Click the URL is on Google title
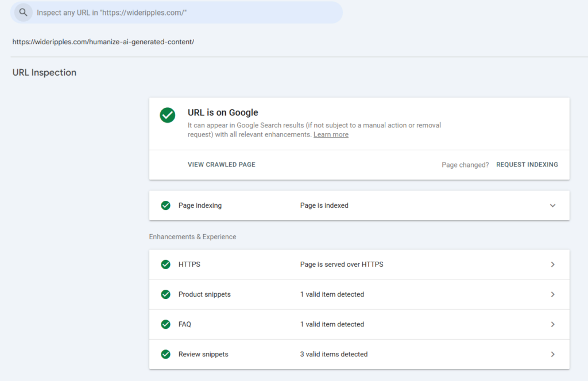This screenshot has height=381, width=588. tap(223, 112)
